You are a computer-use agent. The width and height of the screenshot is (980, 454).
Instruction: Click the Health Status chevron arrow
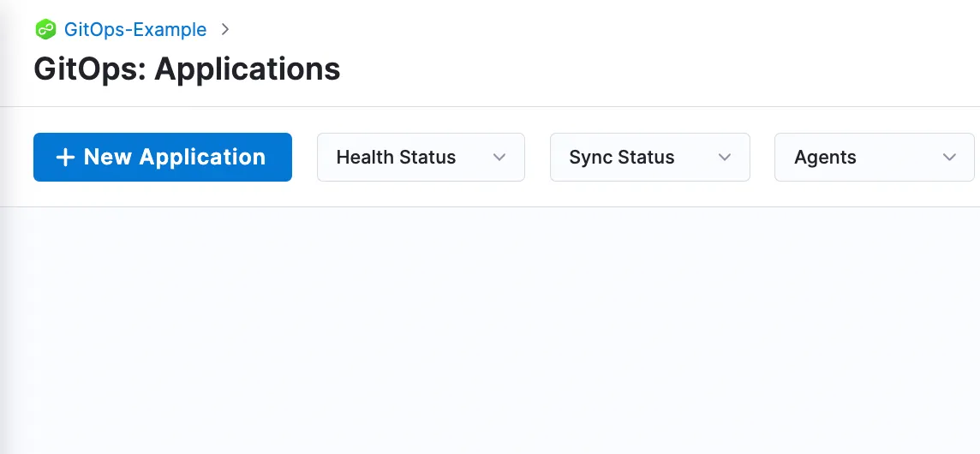point(499,157)
